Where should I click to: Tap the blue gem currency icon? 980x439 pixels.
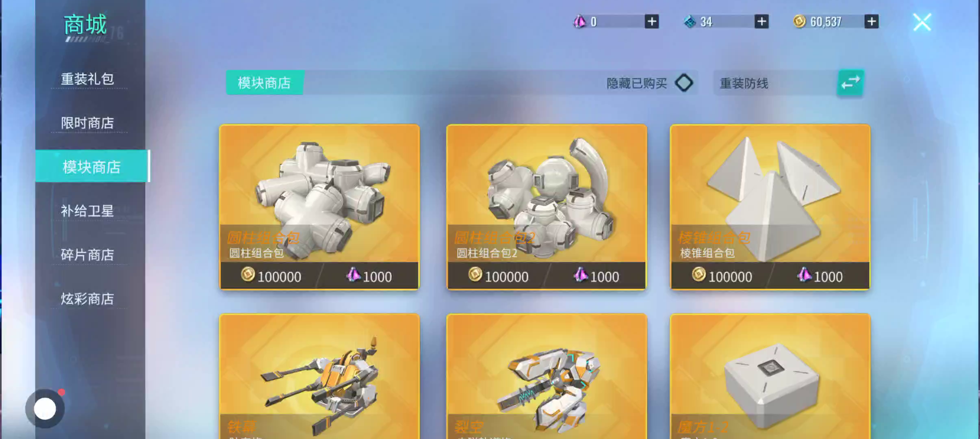pyautogui.click(x=689, y=22)
